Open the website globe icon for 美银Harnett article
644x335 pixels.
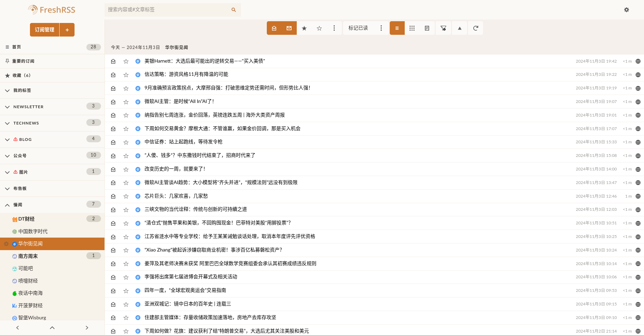pyautogui.click(x=638, y=61)
